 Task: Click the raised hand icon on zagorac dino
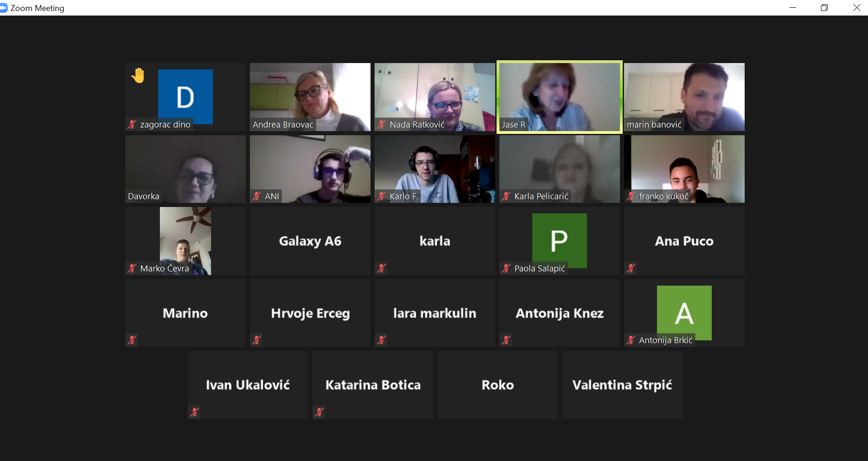[138, 75]
